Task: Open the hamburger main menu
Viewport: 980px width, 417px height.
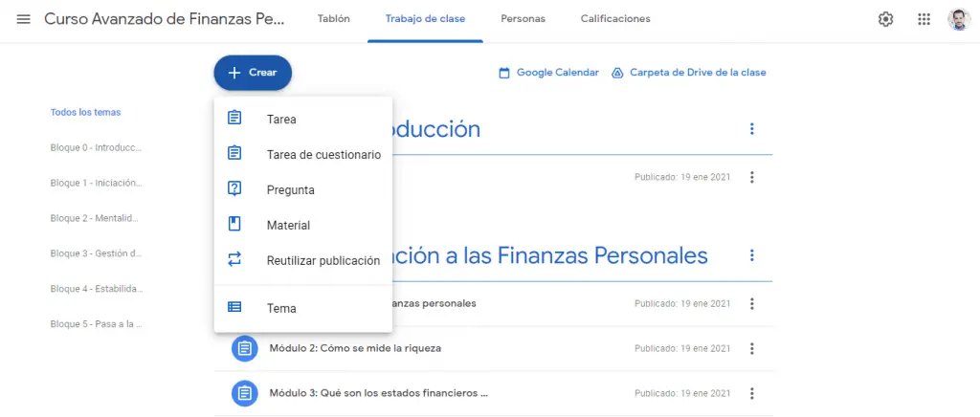Action: tap(23, 19)
